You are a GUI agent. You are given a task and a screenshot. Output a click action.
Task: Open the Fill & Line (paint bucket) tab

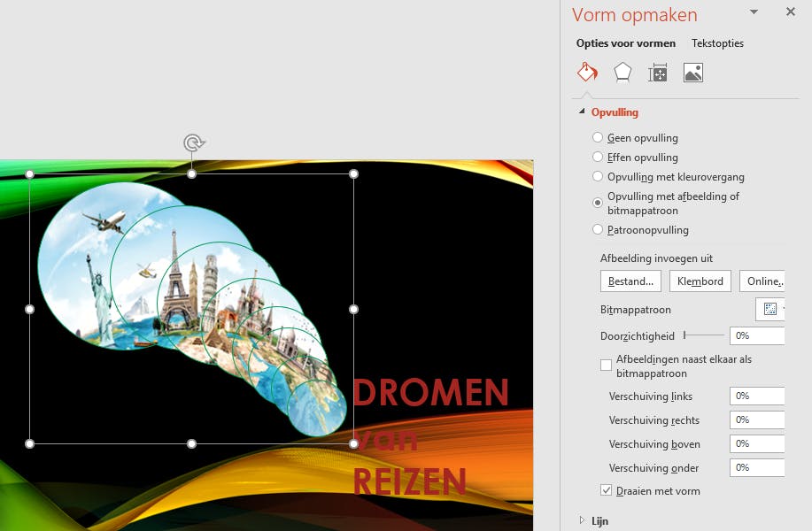(x=588, y=73)
